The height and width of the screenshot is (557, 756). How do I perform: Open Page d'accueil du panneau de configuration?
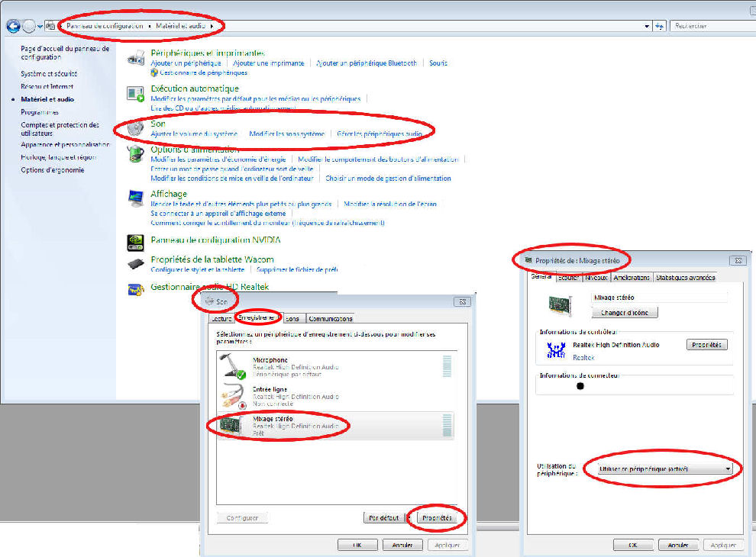click(x=65, y=53)
